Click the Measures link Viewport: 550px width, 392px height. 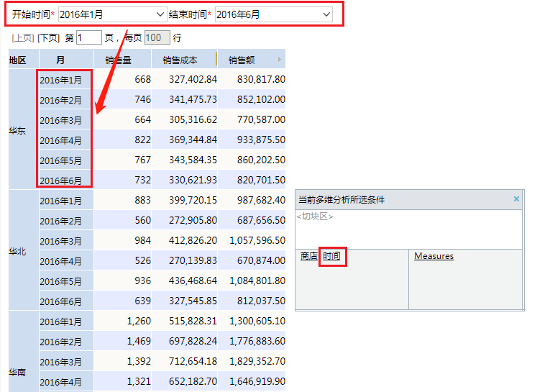434,256
